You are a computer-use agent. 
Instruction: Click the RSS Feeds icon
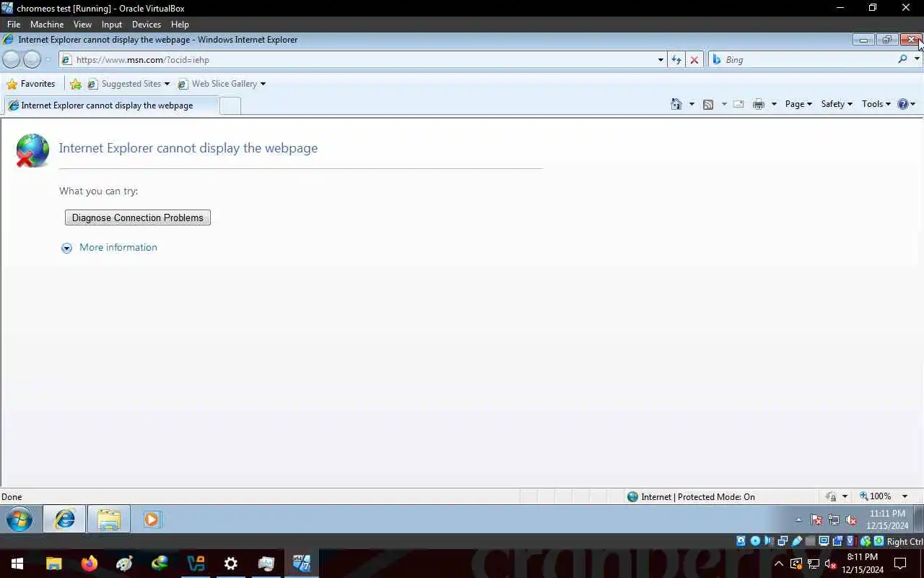pyautogui.click(x=708, y=104)
